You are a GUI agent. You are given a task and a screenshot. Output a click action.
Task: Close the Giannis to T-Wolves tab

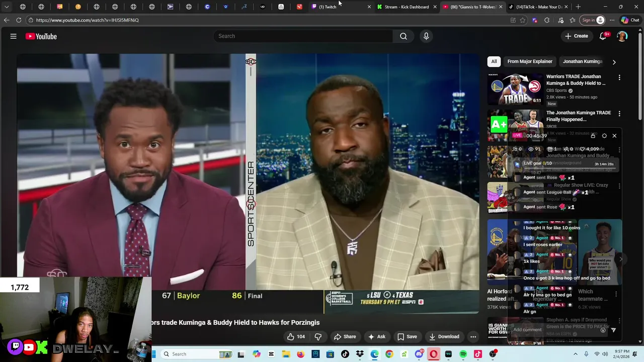501,7
